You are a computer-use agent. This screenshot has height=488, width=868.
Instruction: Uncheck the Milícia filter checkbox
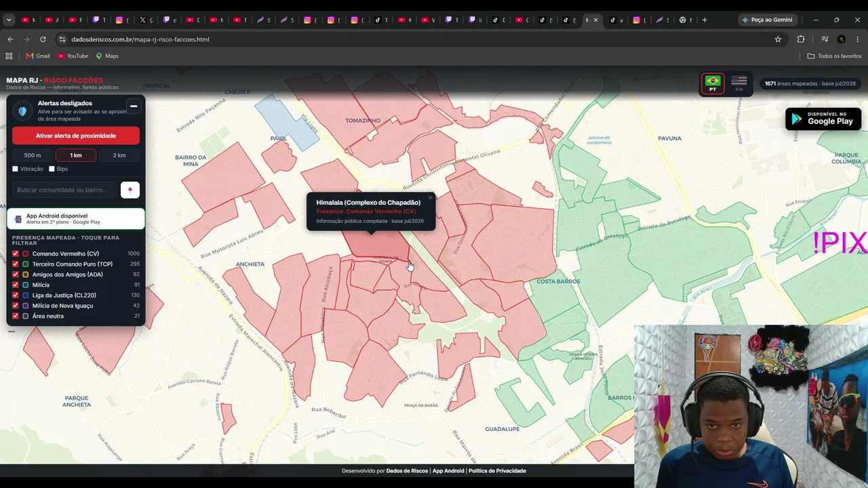[x=16, y=285]
